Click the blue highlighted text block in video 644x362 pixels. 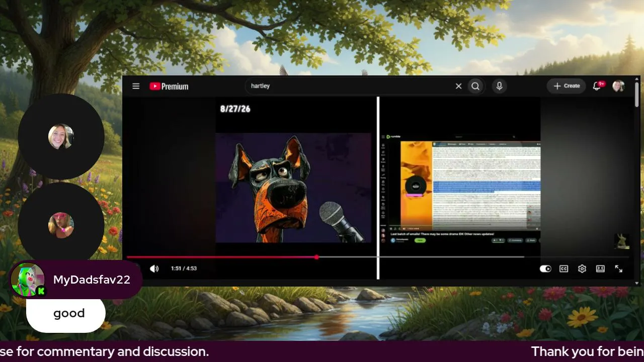point(487,188)
